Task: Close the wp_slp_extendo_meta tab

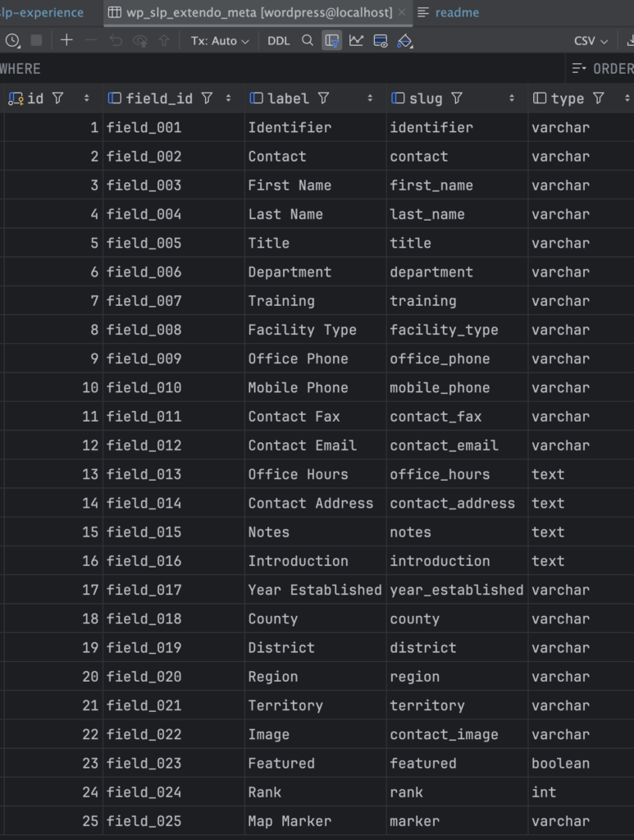Action: point(401,12)
